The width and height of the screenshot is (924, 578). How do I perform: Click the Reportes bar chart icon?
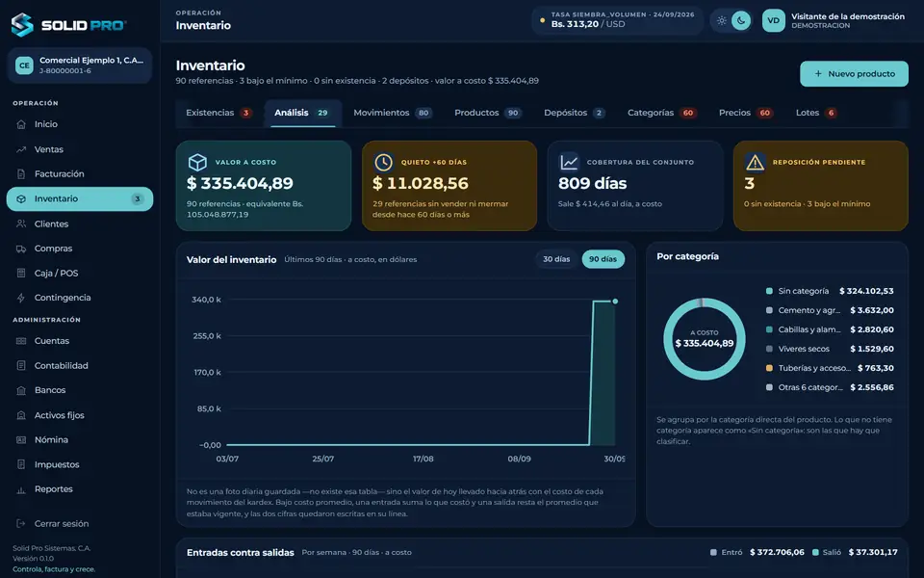click(21, 489)
